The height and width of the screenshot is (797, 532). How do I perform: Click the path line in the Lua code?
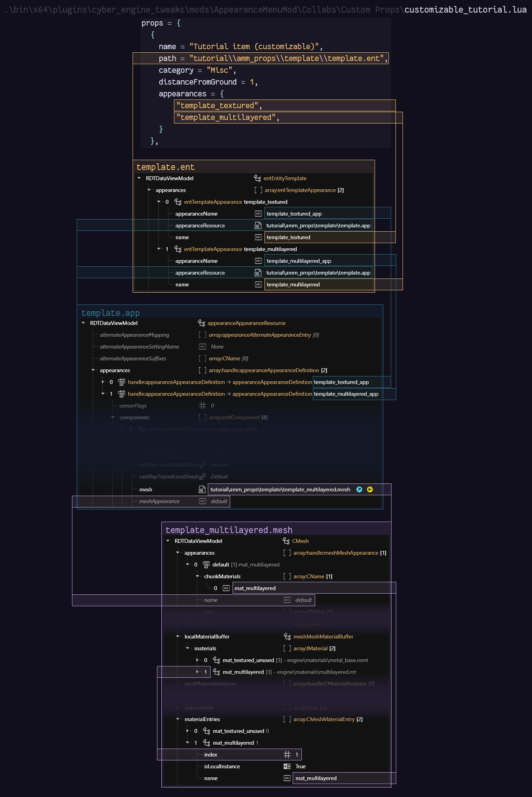272,58
